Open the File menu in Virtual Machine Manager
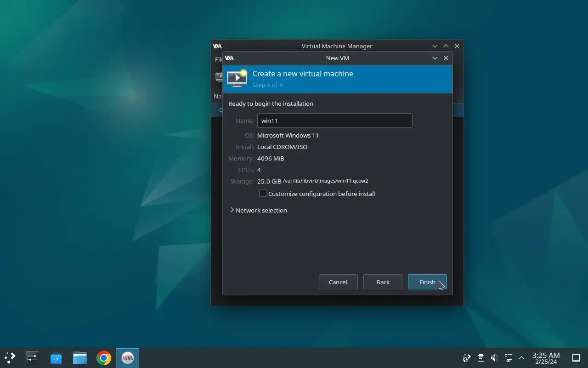Screen dimensions: 588x368 coord(219,59)
